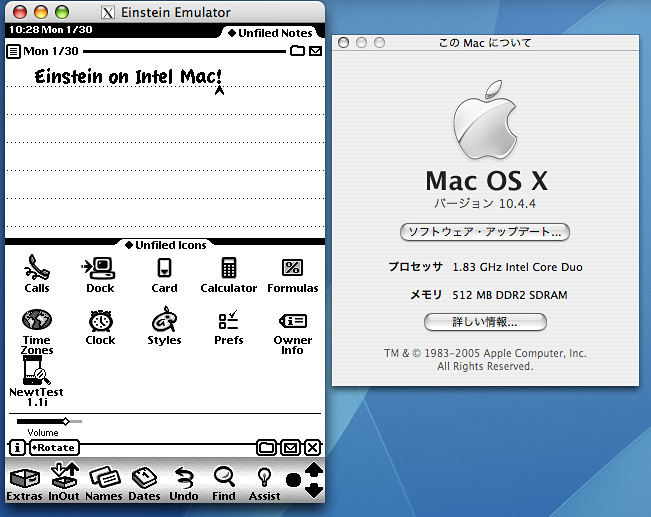Click the note type icon beside Mon 1/30
Image resolution: width=651 pixels, height=517 pixels.
pyautogui.click(x=13, y=51)
